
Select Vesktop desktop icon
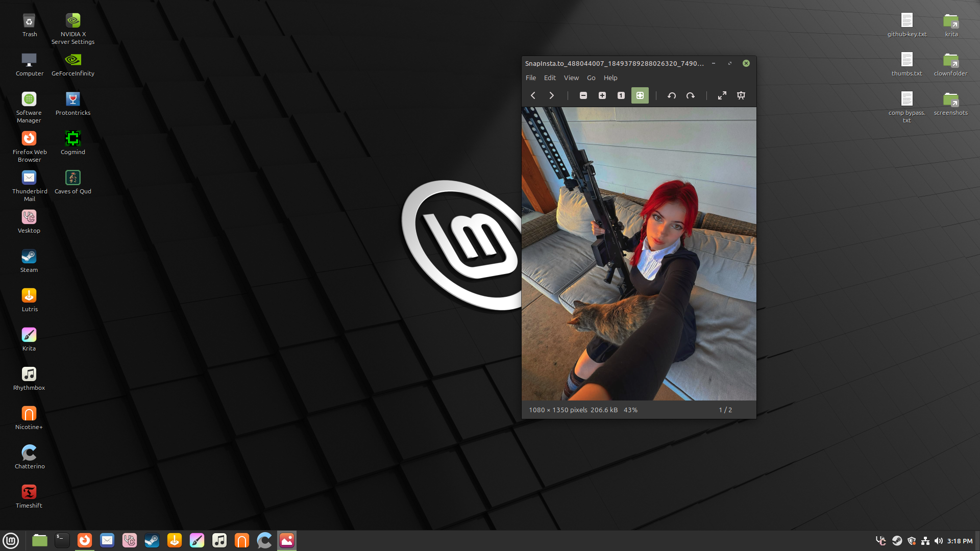[29, 221]
